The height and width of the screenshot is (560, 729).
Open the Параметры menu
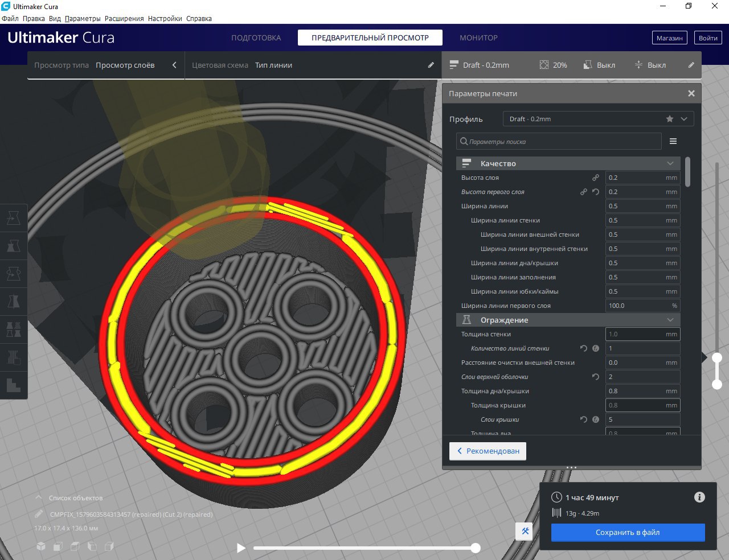click(x=83, y=18)
